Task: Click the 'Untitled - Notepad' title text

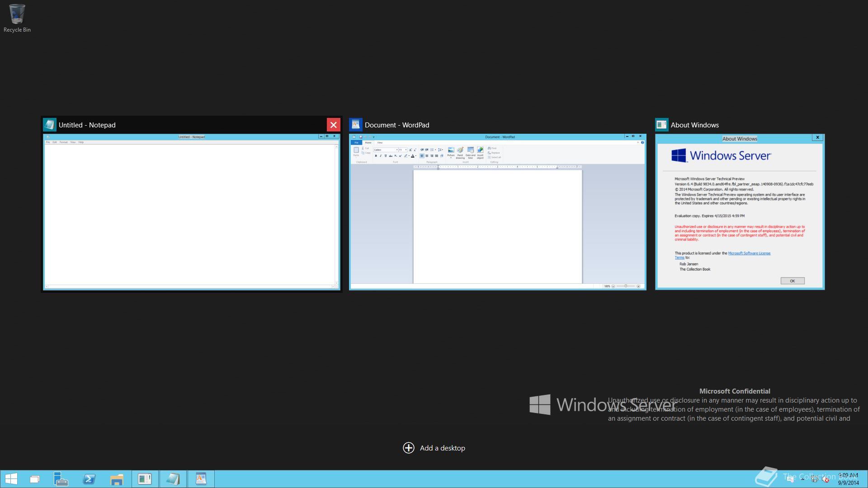Action: 87,125
